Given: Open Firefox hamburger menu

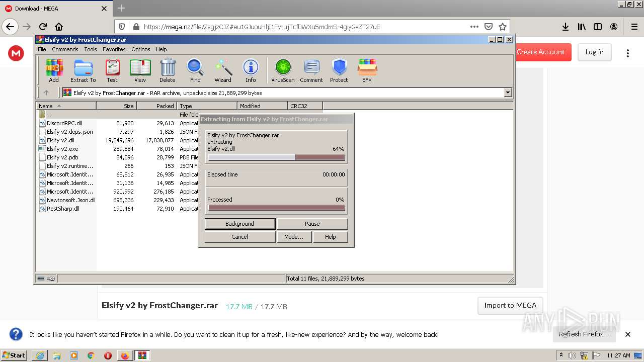Looking at the screenshot, I should click(x=634, y=27).
